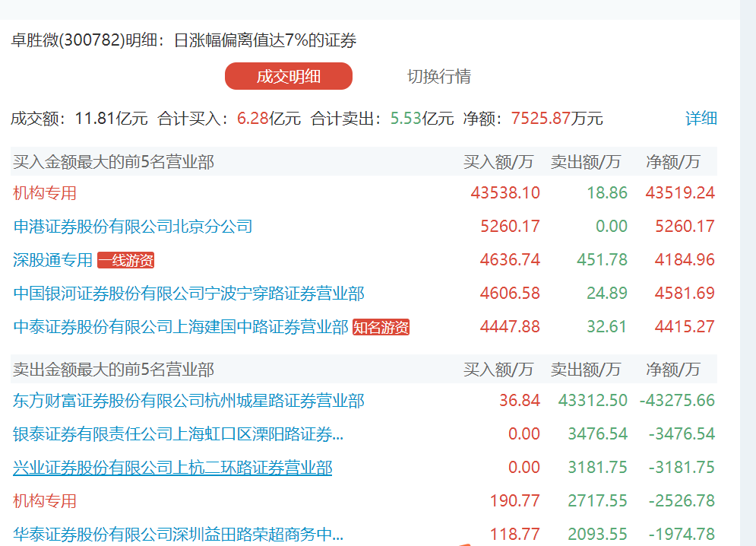Open 中泰证券上海建国中路证券营业部 link
This screenshot has height=546, width=756.
coord(181,327)
